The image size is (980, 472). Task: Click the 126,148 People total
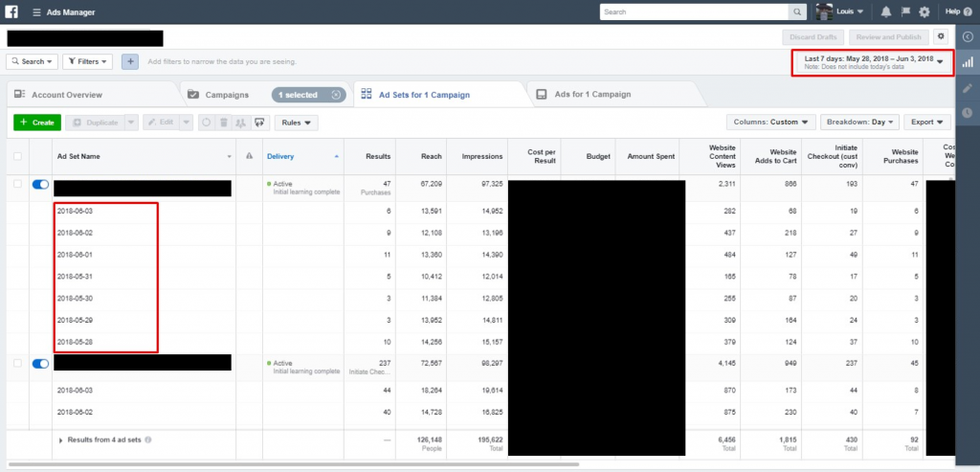(x=430, y=440)
